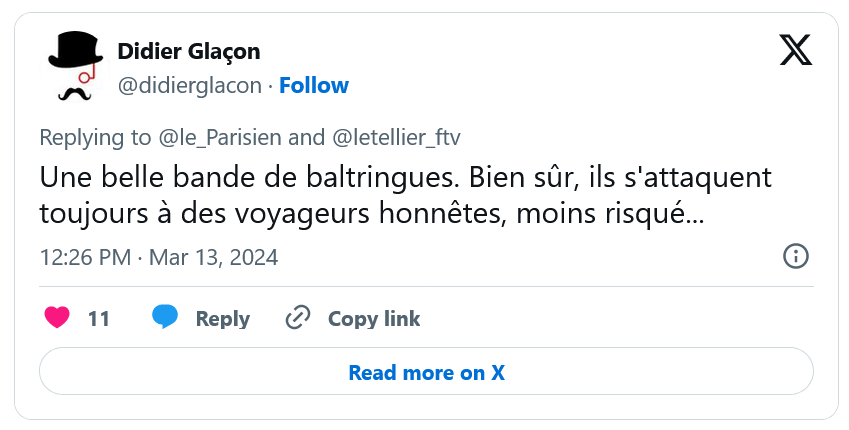Viewport: 849px width, 430px height.
Task: Visit the @didierglacon handle
Action: pos(190,86)
